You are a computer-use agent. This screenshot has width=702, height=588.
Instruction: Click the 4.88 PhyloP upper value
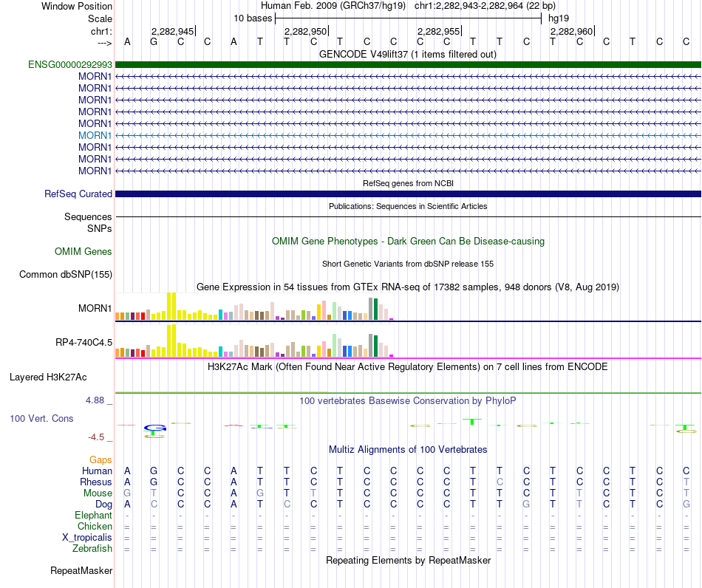coord(95,400)
